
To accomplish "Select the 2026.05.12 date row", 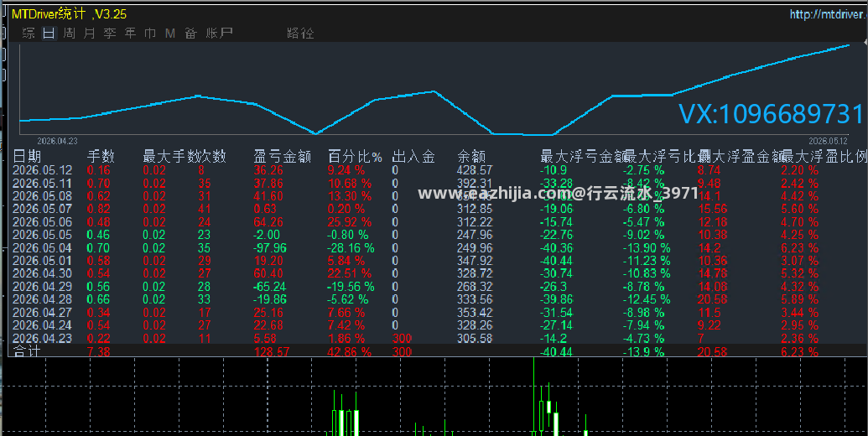I will 42,170.
